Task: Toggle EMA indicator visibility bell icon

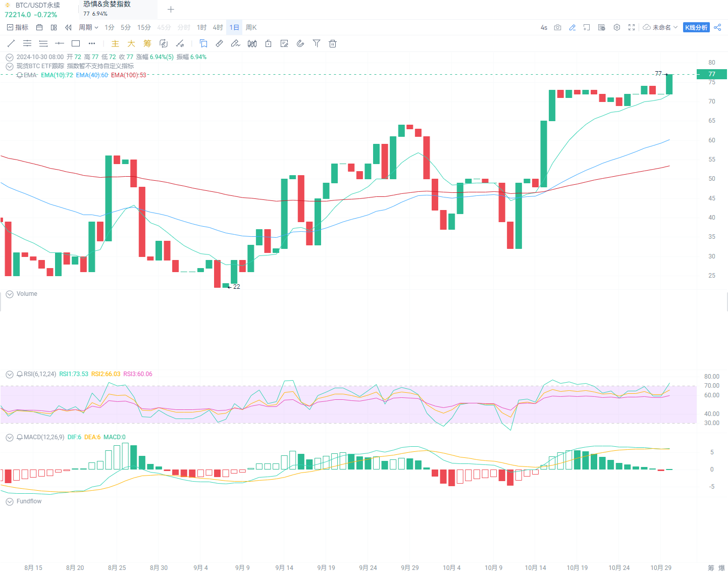Action: [x=19, y=75]
